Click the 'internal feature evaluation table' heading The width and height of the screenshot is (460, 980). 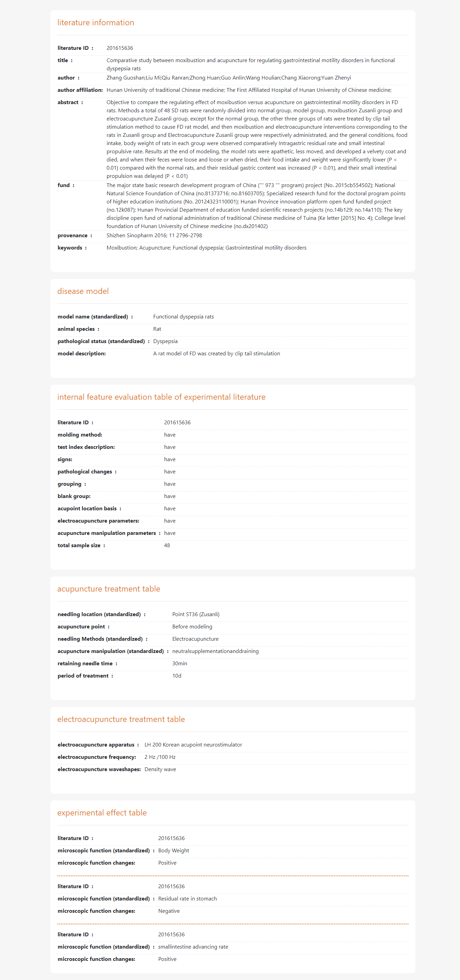pos(161,397)
